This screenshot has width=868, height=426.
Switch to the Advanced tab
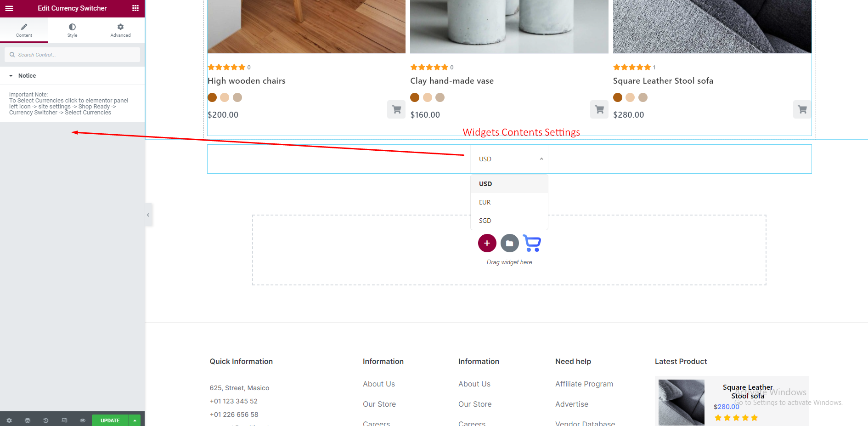coord(120,30)
